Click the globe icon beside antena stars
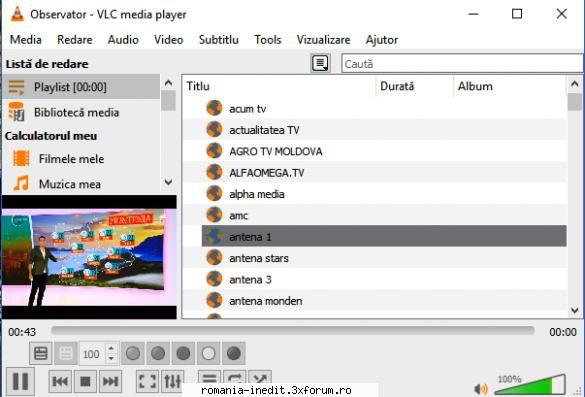 pos(215,257)
